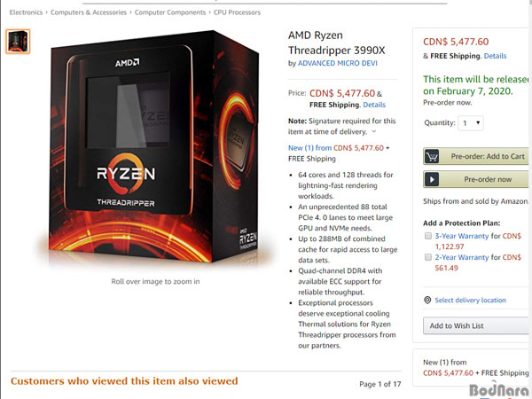
Task: Click the location pin icon for delivery
Action: [x=427, y=300]
